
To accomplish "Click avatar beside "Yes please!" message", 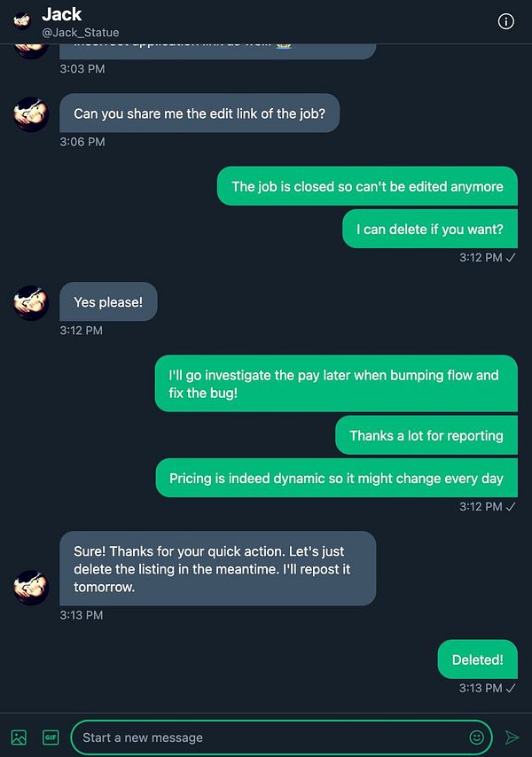I will (31, 302).
